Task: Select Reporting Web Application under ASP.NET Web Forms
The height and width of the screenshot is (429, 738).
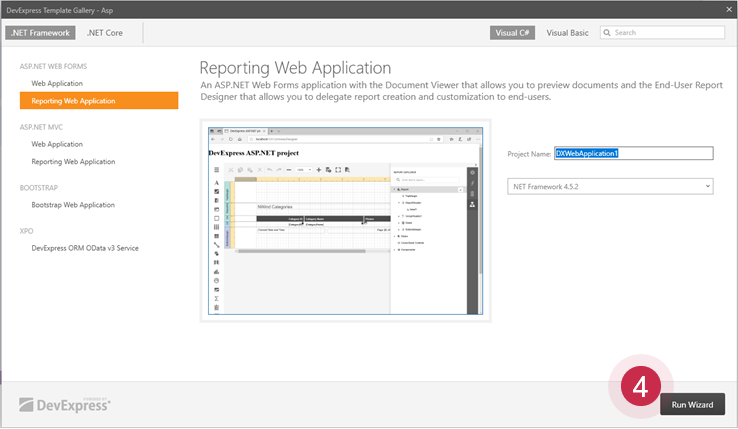Action: pos(99,101)
